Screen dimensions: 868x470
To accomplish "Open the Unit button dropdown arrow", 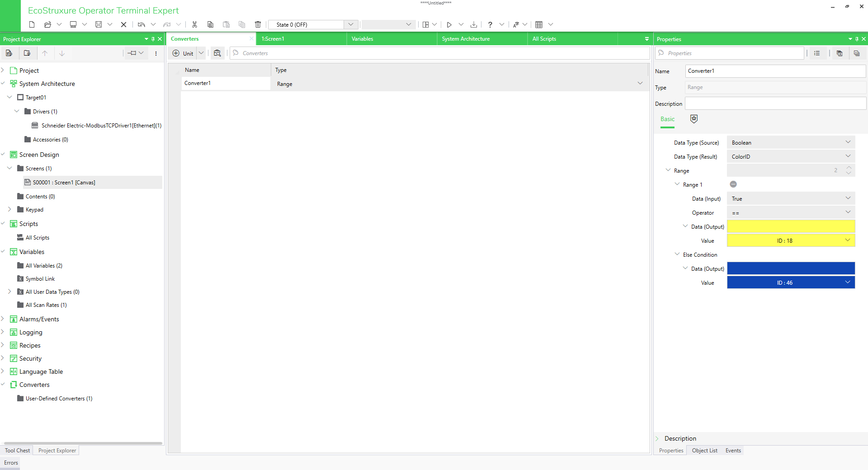I will (x=201, y=53).
